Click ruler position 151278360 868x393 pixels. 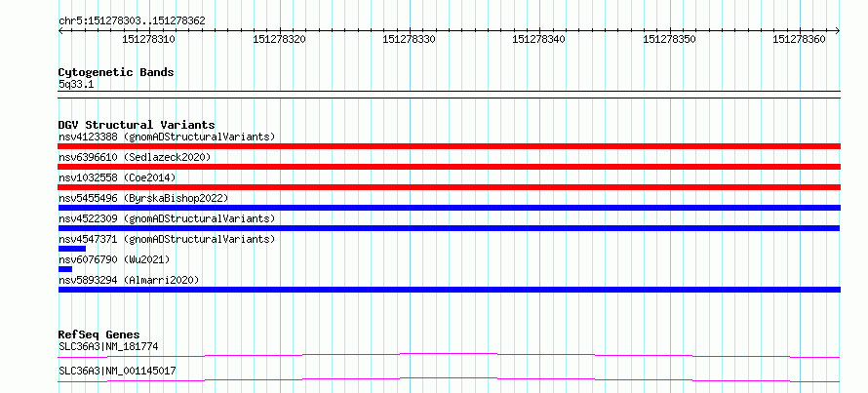(800, 39)
